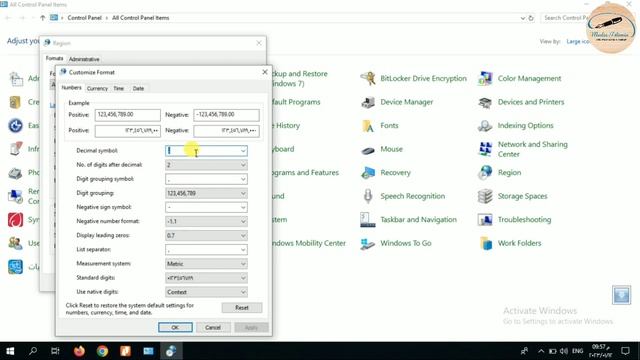This screenshot has height=360, width=640.
Task: Click the volume speaker tray icon
Action: point(564,351)
